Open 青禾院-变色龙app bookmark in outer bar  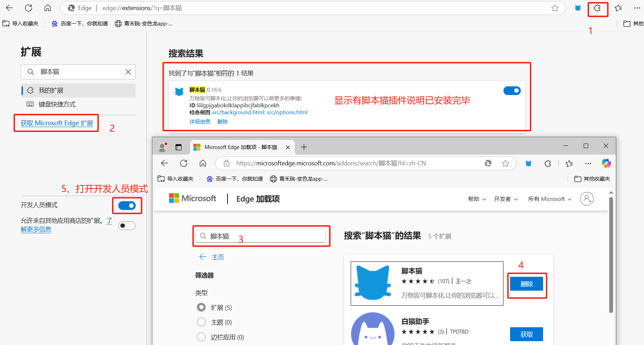click(143, 24)
